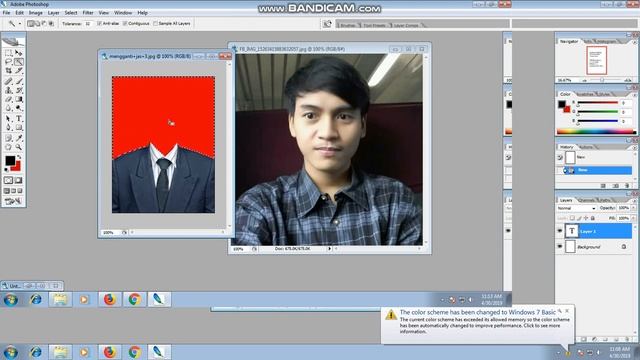Viewport: 640px width, 360px height.
Task: Toggle the Anti-alias checkbox
Action: tap(99, 24)
